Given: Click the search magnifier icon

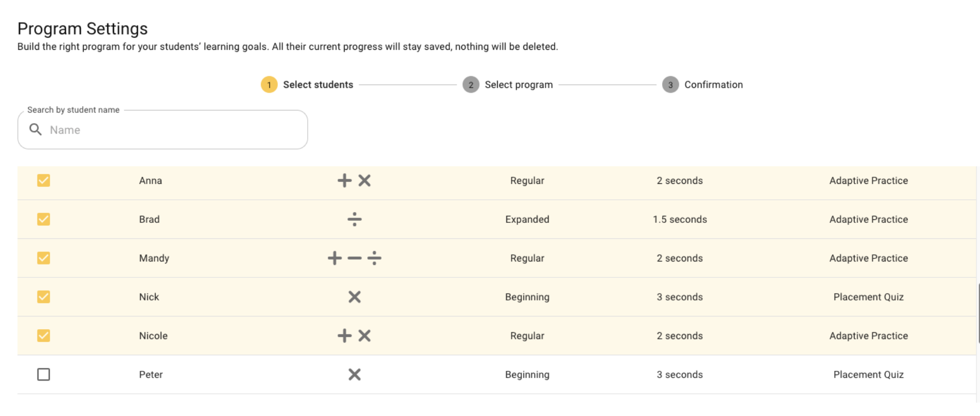Looking at the screenshot, I should [x=35, y=129].
